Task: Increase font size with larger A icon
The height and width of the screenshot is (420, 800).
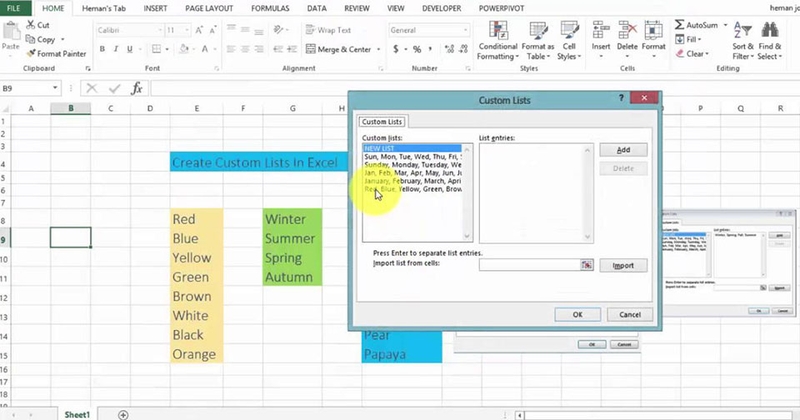Action: pos(199,30)
